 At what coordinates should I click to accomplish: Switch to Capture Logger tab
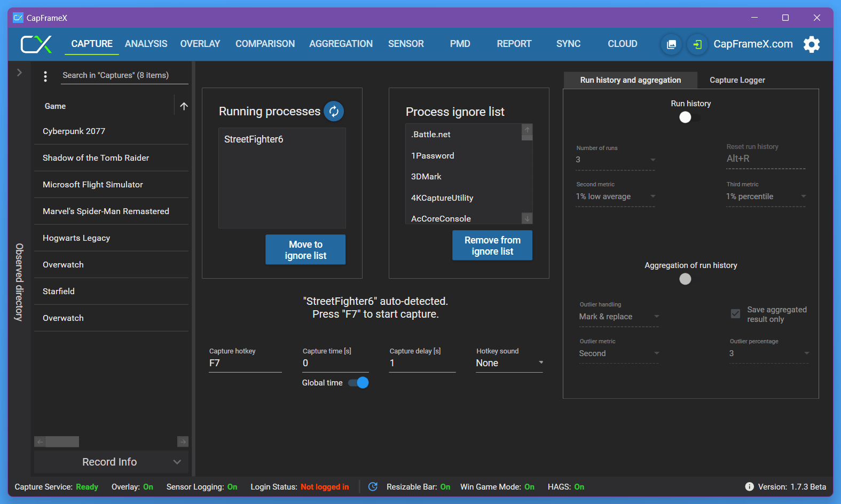coord(737,80)
